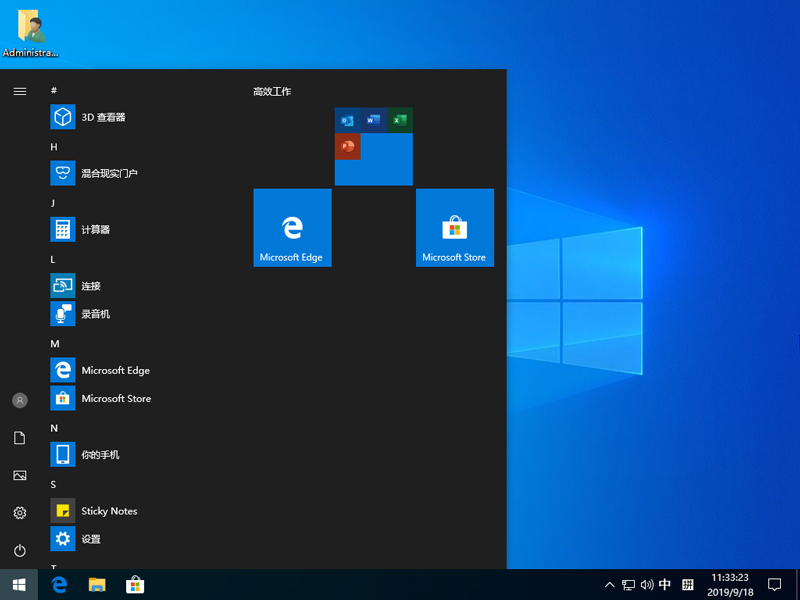Open Outlook from the small tile
Viewport: 800px width, 600px height.
347,119
